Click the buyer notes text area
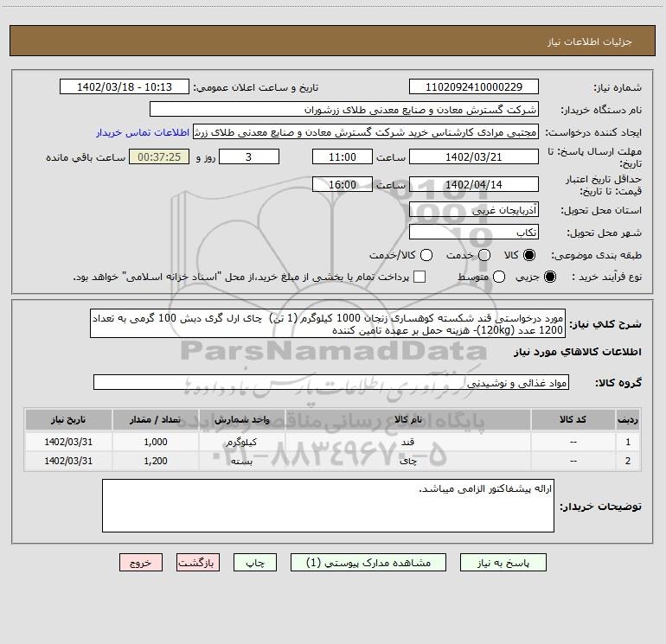The image size is (666, 644). [x=328, y=506]
